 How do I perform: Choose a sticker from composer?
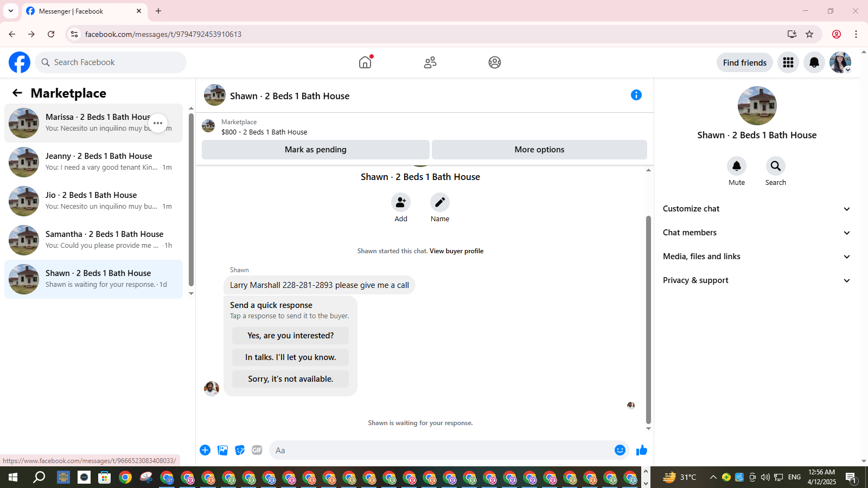click(240, 450)
